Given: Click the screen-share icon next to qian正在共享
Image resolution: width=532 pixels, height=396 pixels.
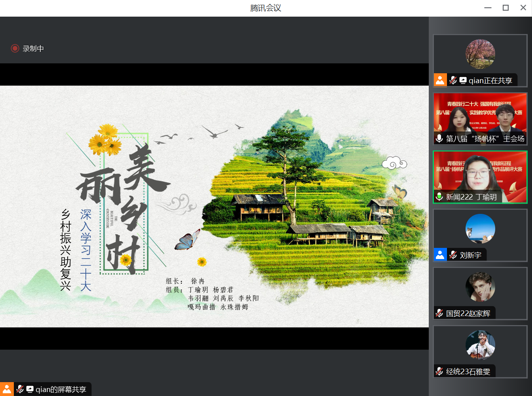Looking at the screenshot, I should (463, 80).
